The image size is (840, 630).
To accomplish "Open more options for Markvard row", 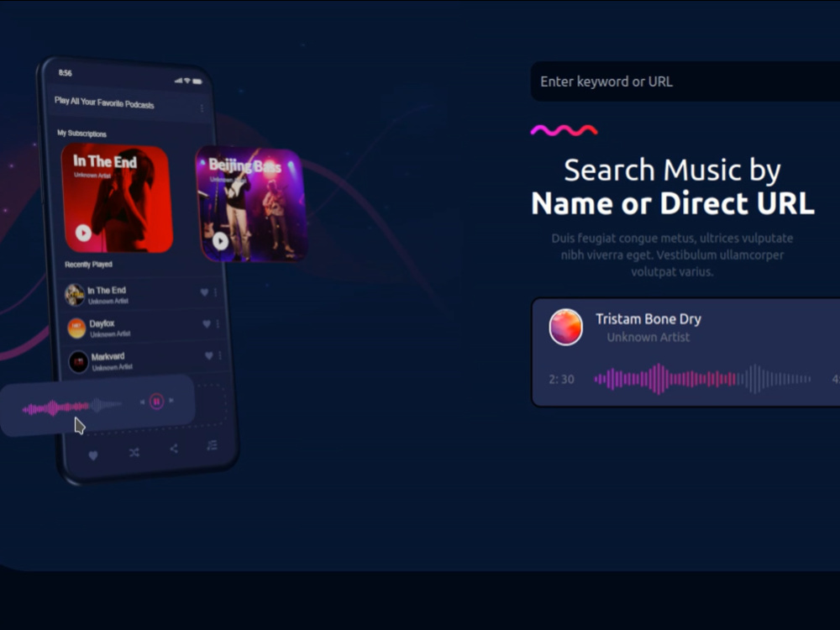I will (220, 355).
